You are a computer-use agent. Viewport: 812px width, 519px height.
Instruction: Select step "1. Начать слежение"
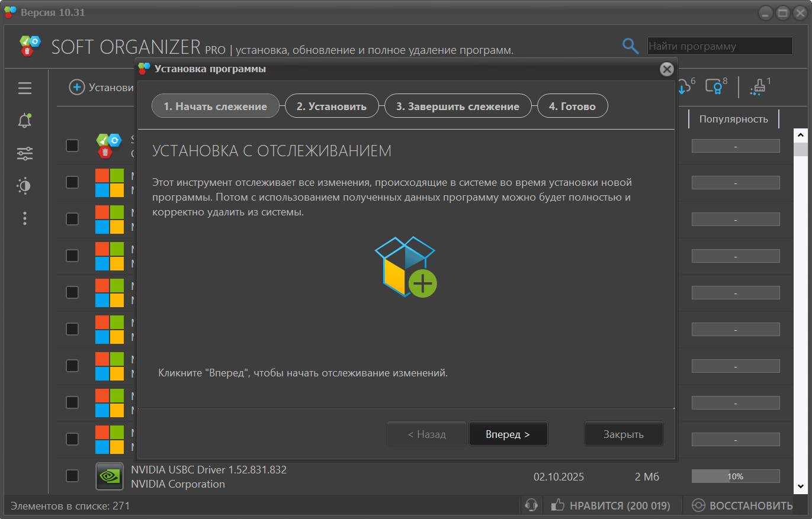click(x=216, y=107)
